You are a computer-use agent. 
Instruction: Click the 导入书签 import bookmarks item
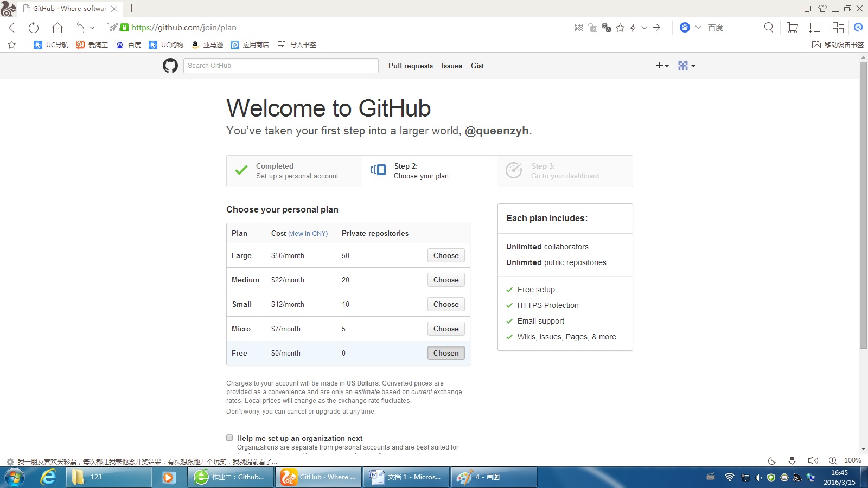[x=297, y=45]
